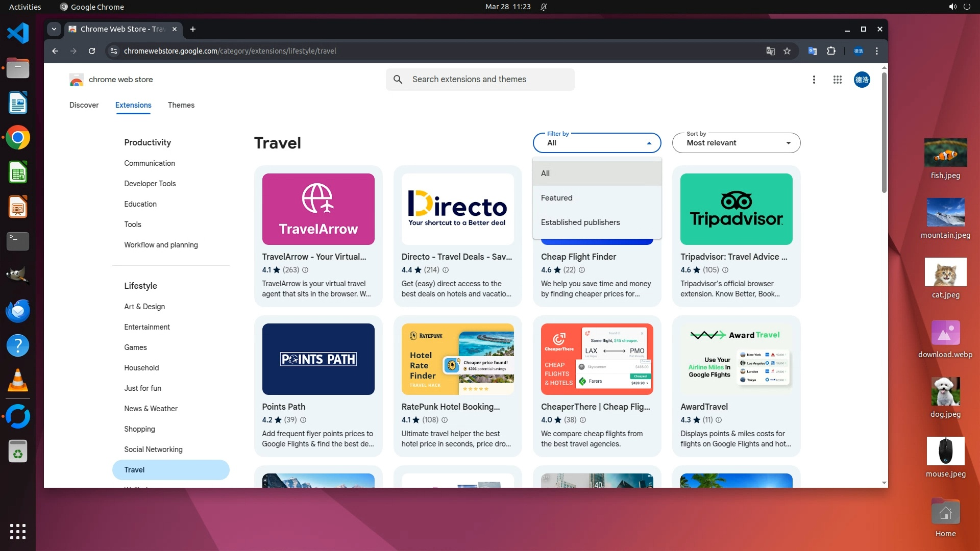
Task: Click the view site information icon
Action: coord(114,51)
